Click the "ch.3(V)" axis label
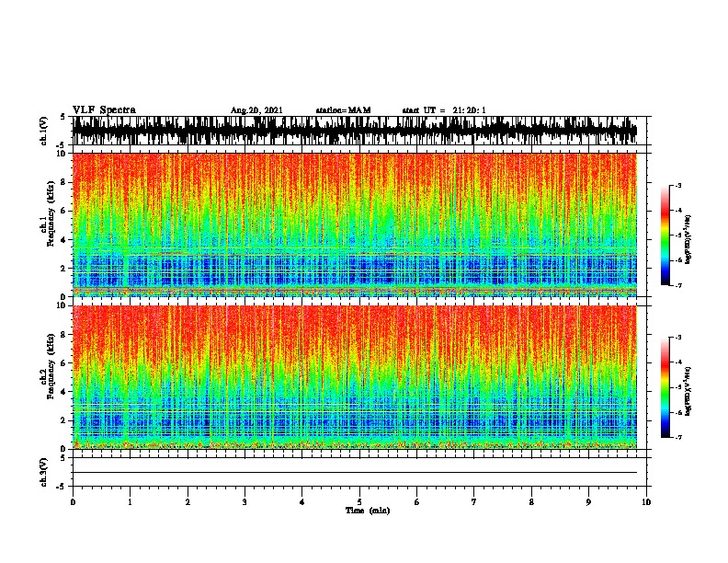The height and width of the screenshot is (563, 728). tap(43, 472)
